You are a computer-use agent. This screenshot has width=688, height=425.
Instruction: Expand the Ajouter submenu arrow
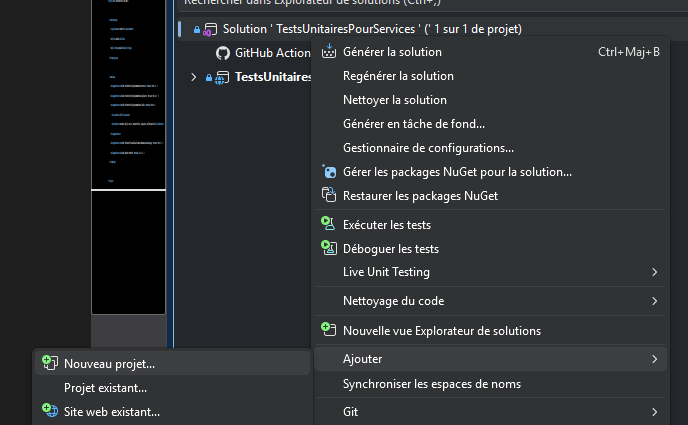654,359
